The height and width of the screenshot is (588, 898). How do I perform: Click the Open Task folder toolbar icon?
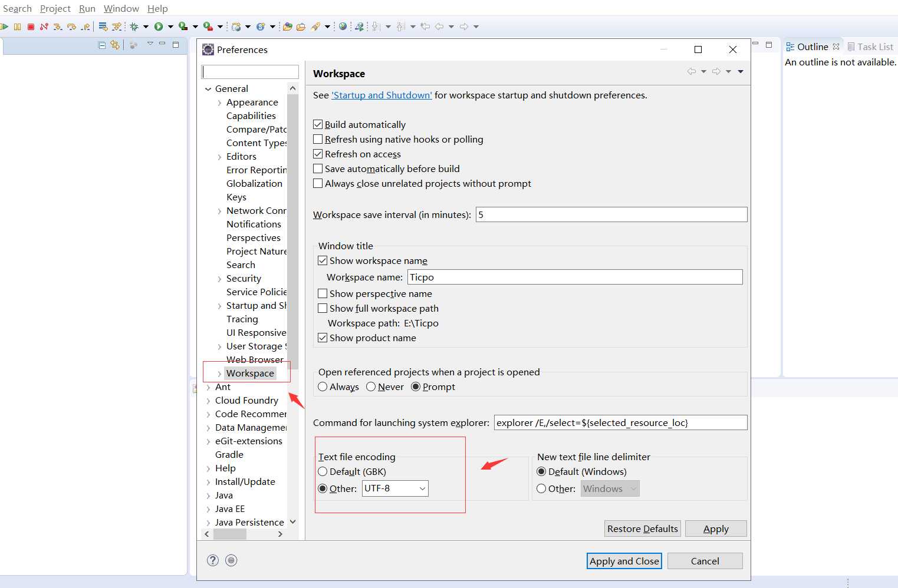[301, 27]
